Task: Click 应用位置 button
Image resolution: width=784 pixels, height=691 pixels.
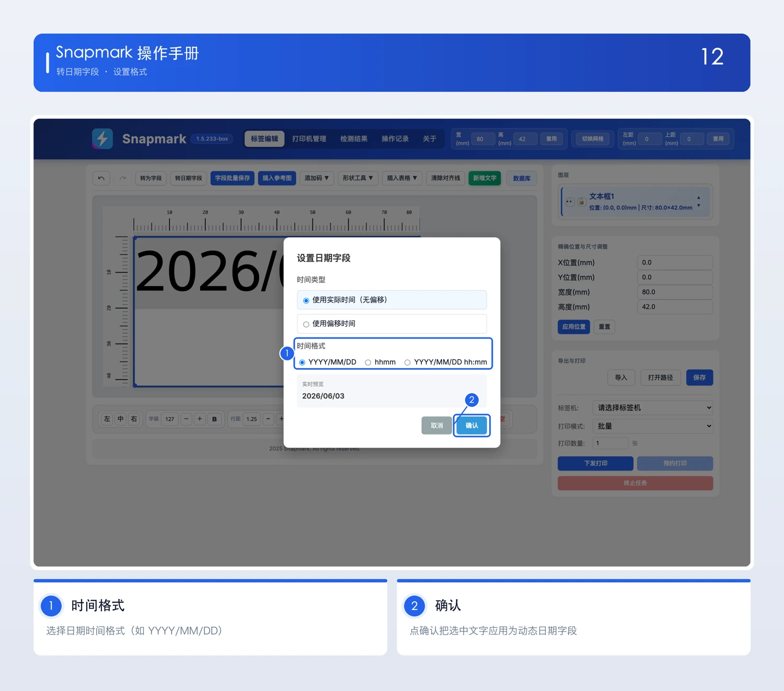Action: 574,327
